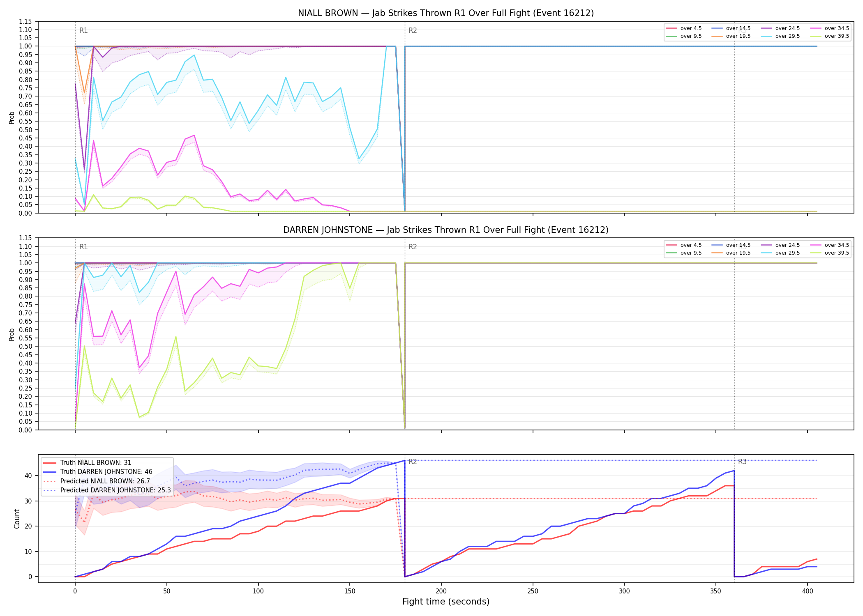Click the 'Prob' y-axis label of Niall Brown chart

pos(12,117)
